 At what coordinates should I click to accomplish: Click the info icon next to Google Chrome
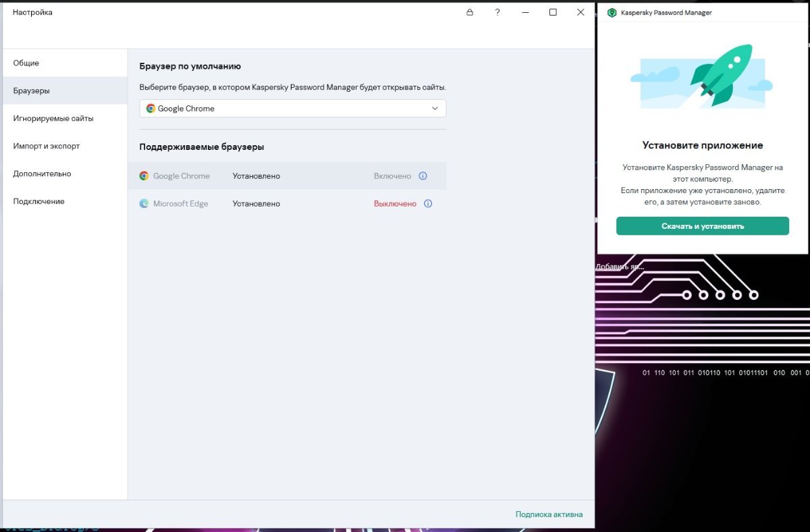coord(423,176)
